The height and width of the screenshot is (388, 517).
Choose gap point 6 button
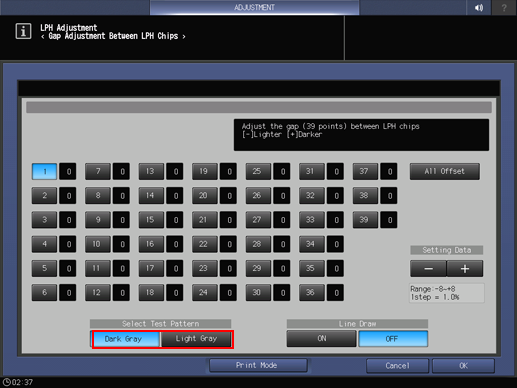click(x=44, y=293)
